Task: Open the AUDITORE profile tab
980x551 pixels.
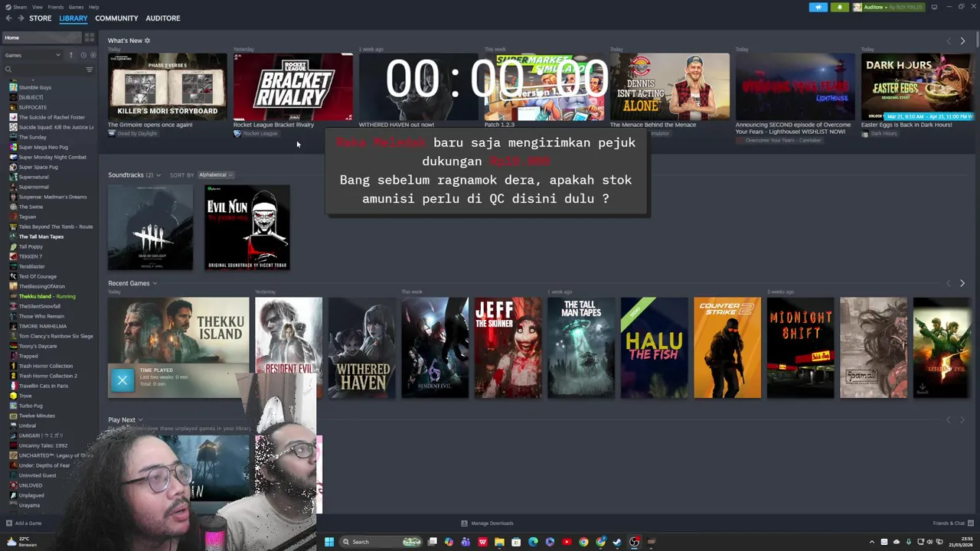Action: (163, 18)
